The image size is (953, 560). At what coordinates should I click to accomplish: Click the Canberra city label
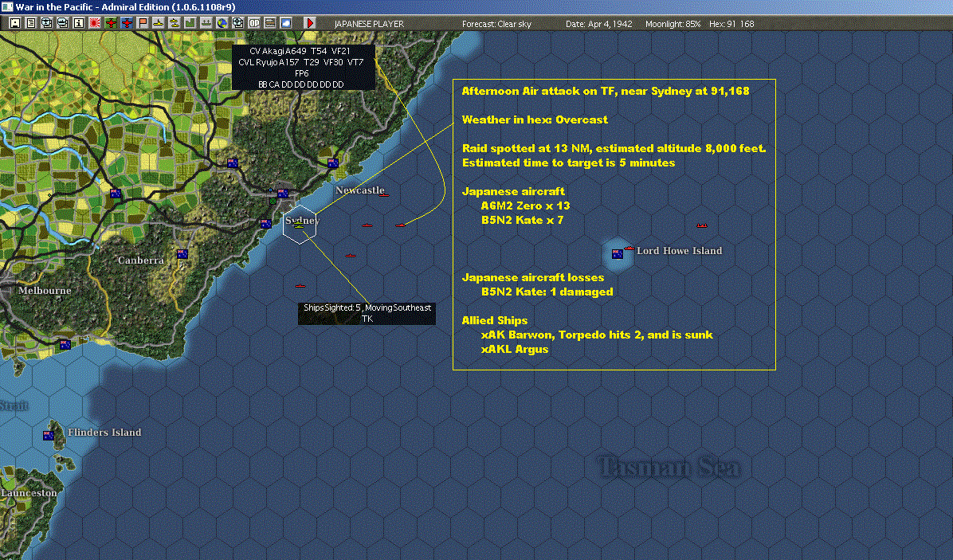141,260
